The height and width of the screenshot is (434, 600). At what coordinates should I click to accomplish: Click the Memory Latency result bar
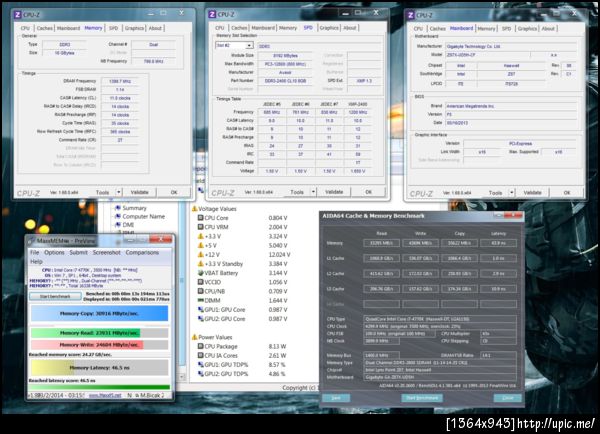pyautogui.click(x=99, y=367)
